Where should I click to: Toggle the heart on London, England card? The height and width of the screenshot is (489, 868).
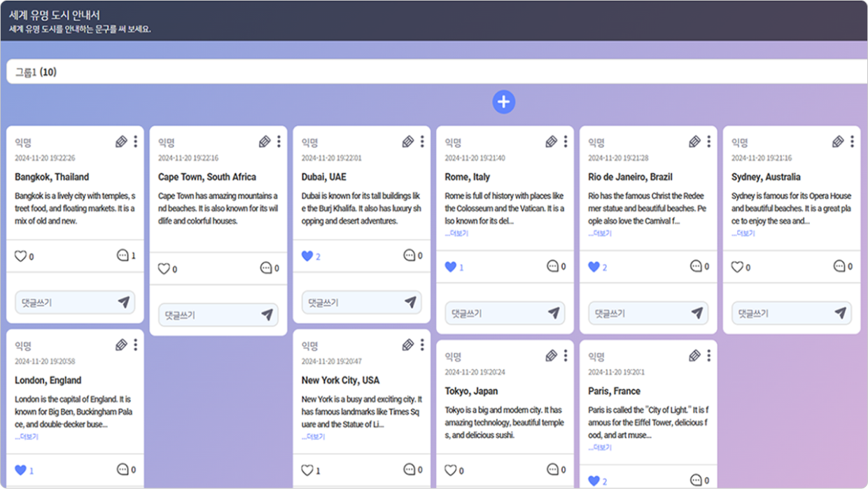(x=20, y=470)
